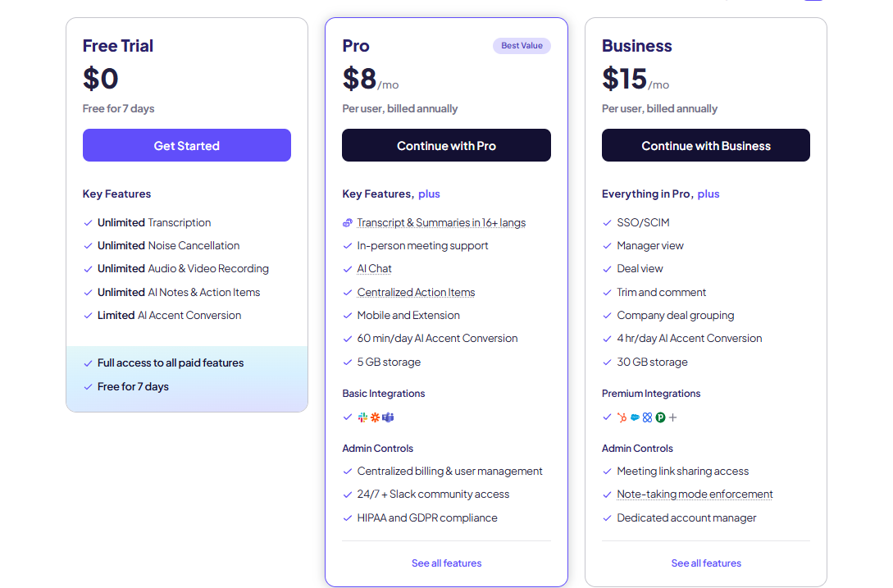
Task: Click Continue with Business button
Action: click(706, 145)
